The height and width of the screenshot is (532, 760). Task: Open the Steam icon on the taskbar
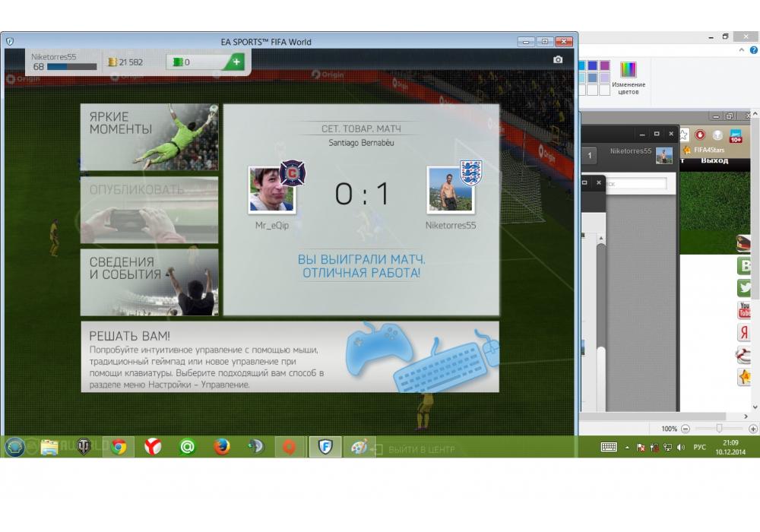pyautogui.click(x=256, y=446)
